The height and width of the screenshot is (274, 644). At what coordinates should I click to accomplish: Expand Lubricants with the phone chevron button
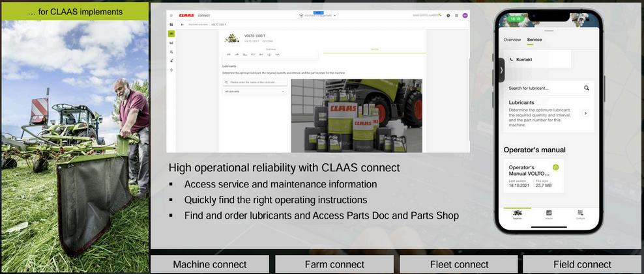point(586,113)
